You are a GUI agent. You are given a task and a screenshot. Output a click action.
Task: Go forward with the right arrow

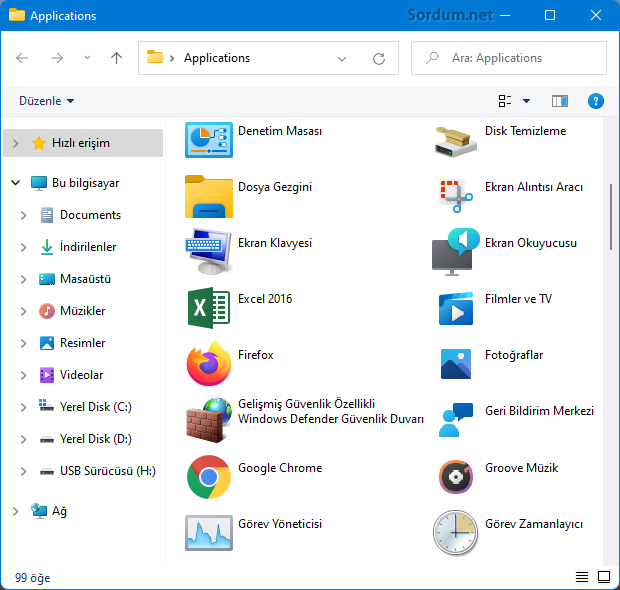point(57,58)
